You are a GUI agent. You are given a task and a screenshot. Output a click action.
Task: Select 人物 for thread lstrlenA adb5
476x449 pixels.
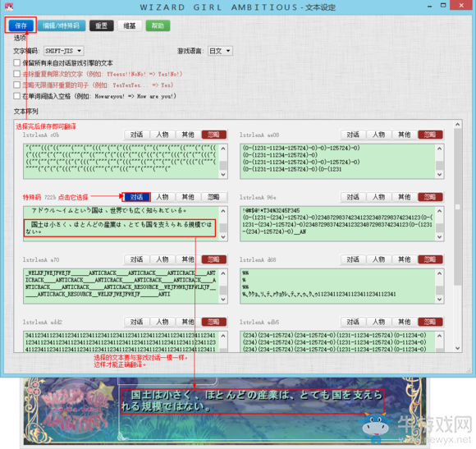(x=379, y=322)
